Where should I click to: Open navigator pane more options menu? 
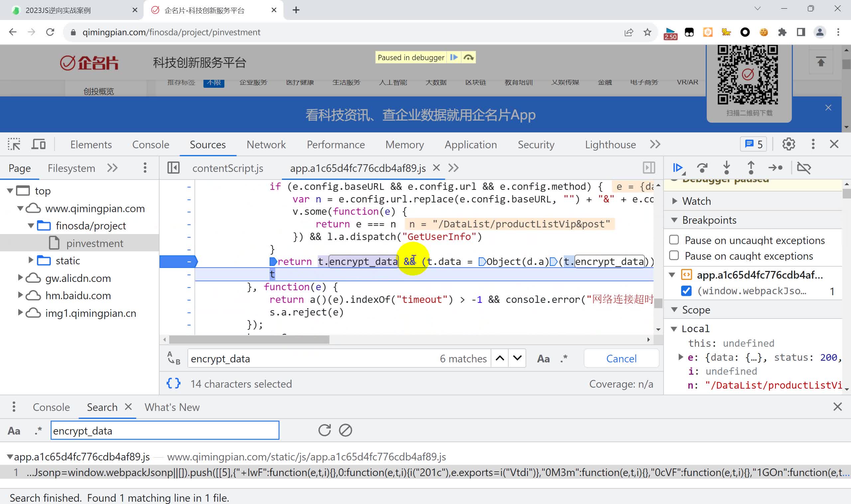point(145,168)
